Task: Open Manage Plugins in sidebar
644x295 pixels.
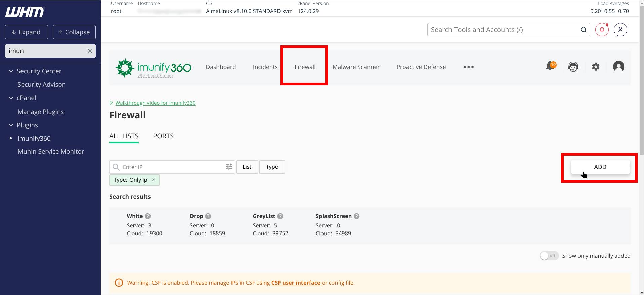Action: (41, 112)
